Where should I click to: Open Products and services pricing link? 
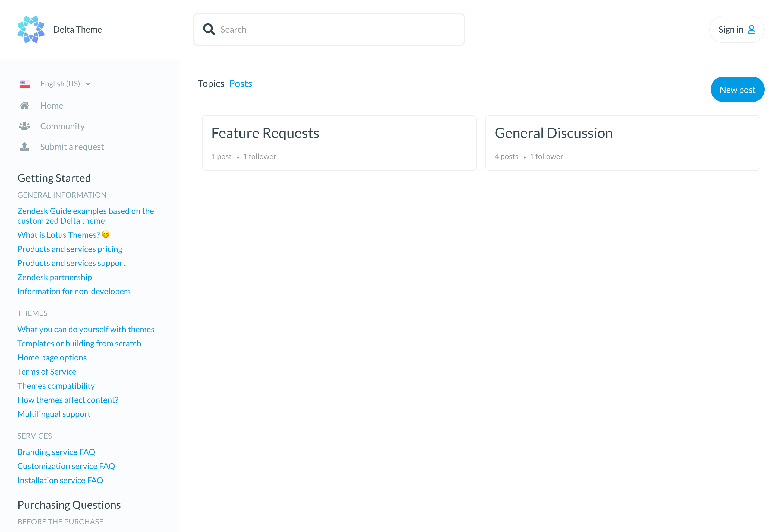pos(70,249)
